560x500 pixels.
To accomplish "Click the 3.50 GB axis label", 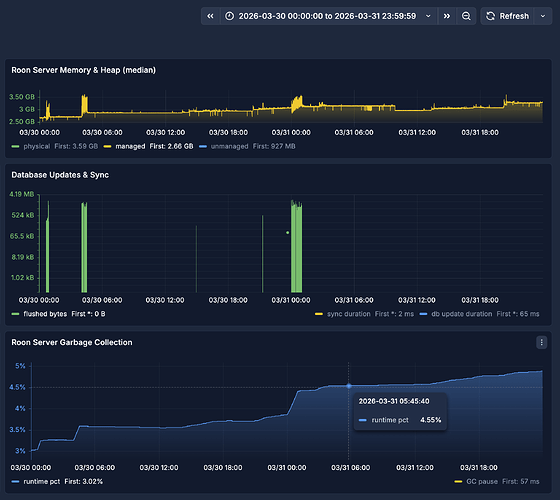I will coord(22,97).
